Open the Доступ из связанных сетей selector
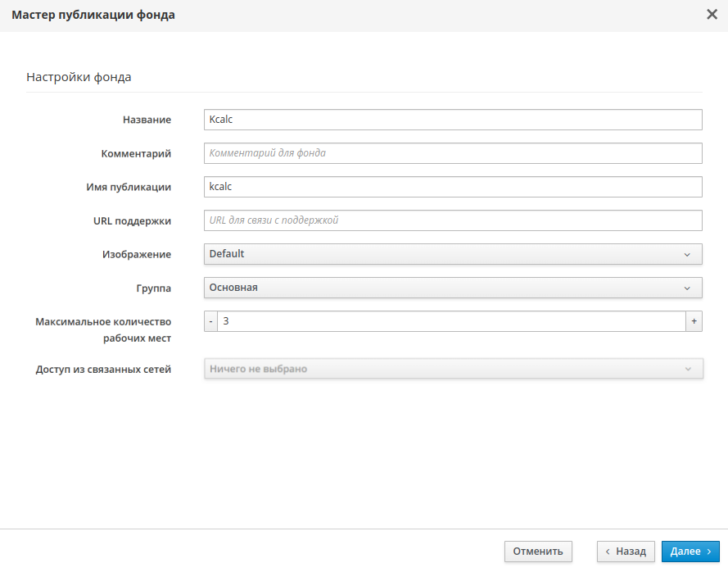Viewport: 728px width, 572px height. point(452,369)
